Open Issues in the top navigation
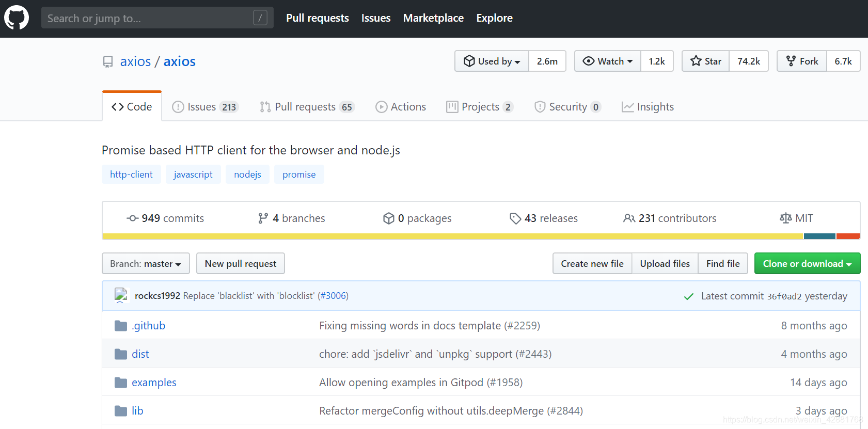This screenshot has height=429, width=868. pos(376,18)
